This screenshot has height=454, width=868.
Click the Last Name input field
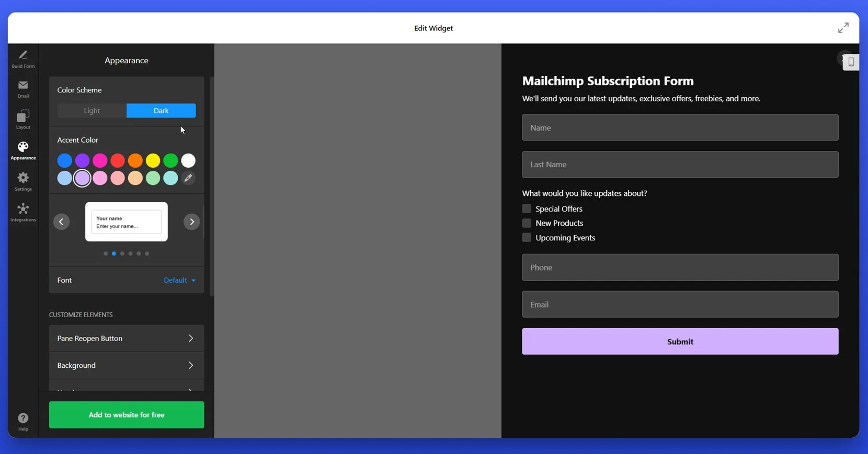pos(680,165)
